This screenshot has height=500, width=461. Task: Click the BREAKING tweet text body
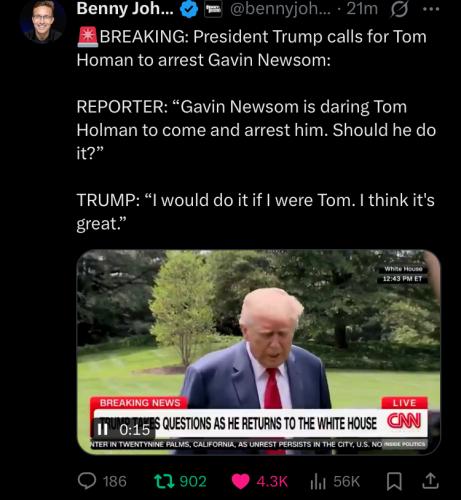coord(256,130)
